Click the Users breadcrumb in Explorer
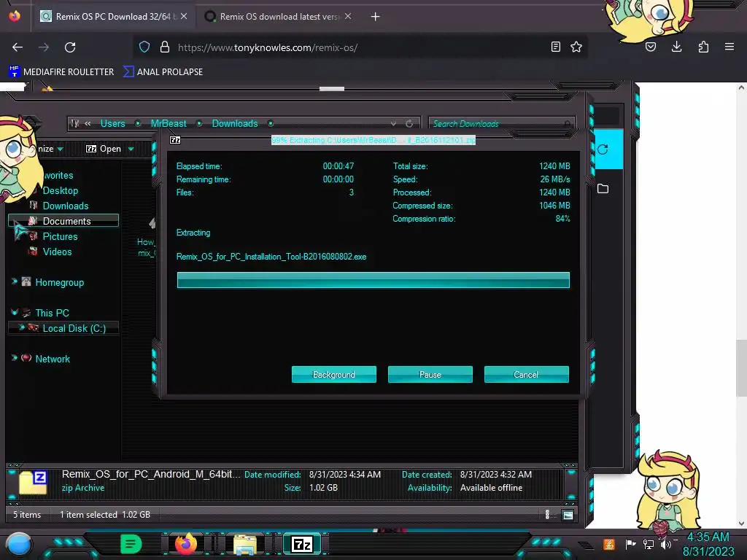Screen dimensions: 747x560 pyautogui.click(x=112, y=124)
